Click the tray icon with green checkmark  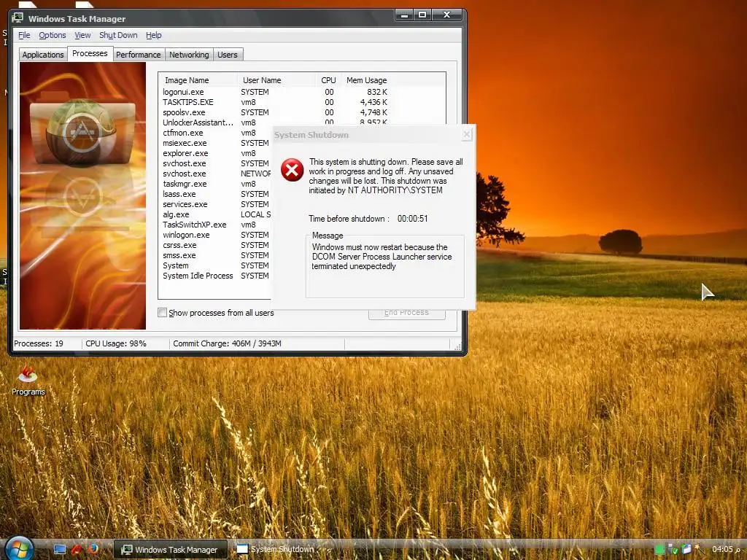673,550
